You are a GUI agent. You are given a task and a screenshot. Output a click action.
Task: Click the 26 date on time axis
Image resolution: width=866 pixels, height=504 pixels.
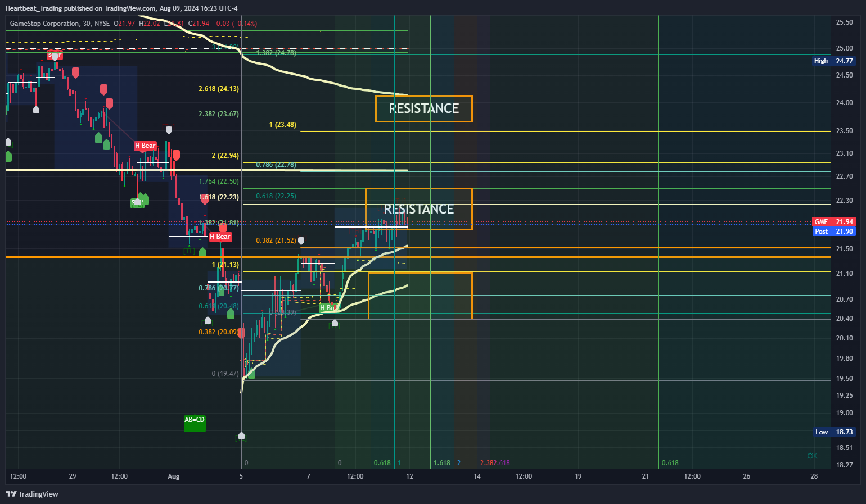pos(746,476)
